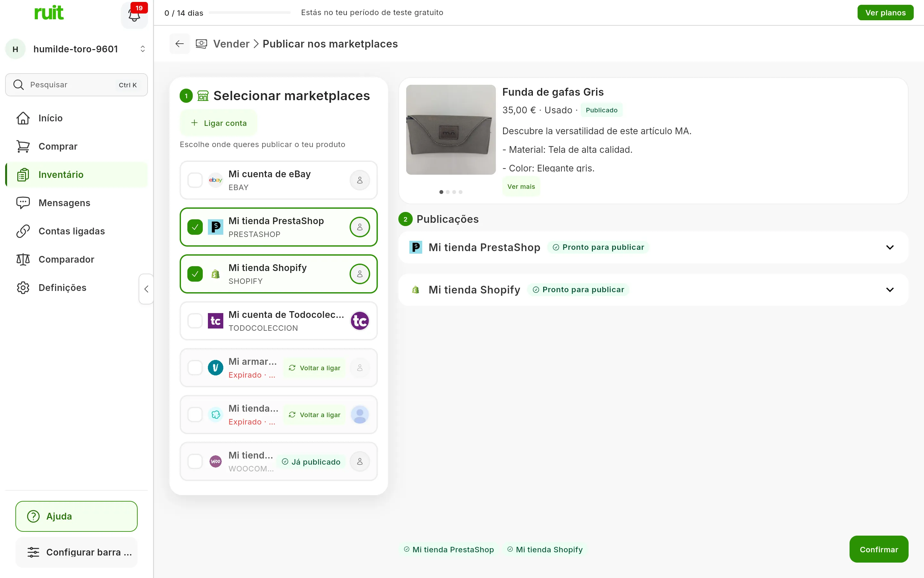Click the PrestaShop logo in Publicações
Image resolution: width=924 pixels, height=578 pixels.
point(415,247)
